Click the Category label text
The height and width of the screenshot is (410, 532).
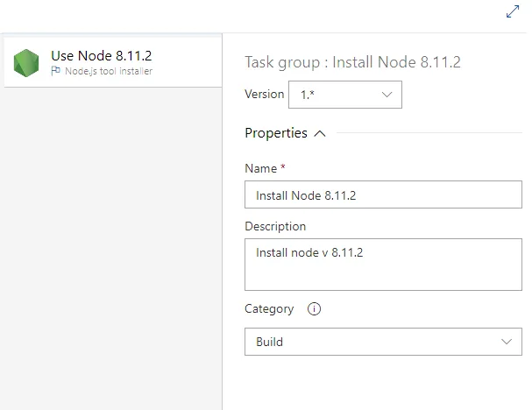pos(269,309)
